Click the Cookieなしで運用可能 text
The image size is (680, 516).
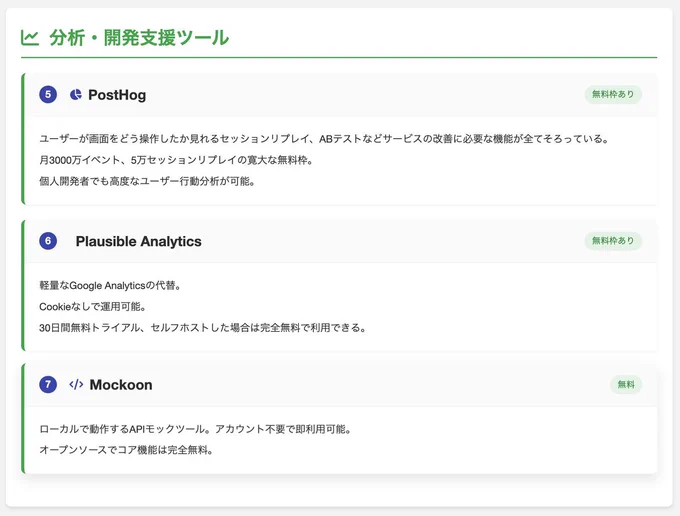point(92,307)
